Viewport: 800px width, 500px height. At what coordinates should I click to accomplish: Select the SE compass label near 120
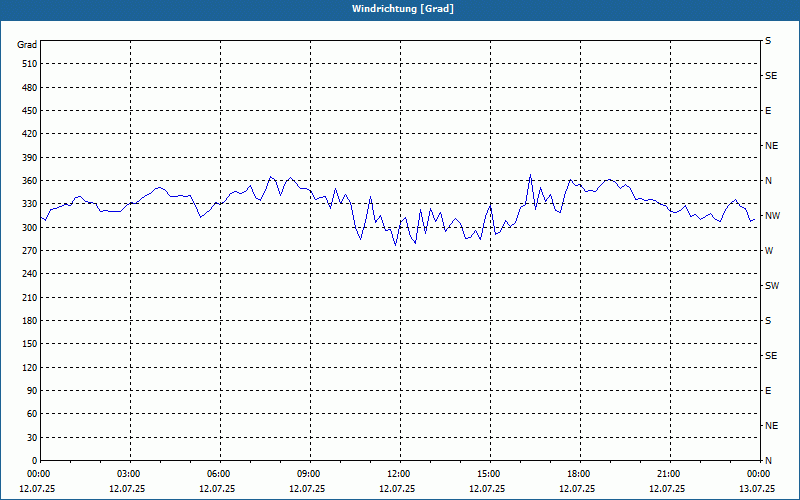[x=771, y=356]
